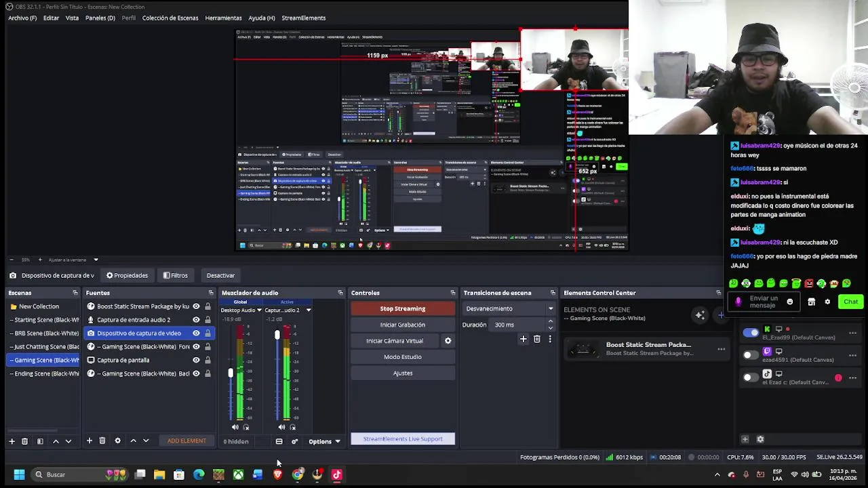The width and height of the screenshot is (868, 488).
Task: Hide Dispositivo de captura de video source
Action: point(196,333)
